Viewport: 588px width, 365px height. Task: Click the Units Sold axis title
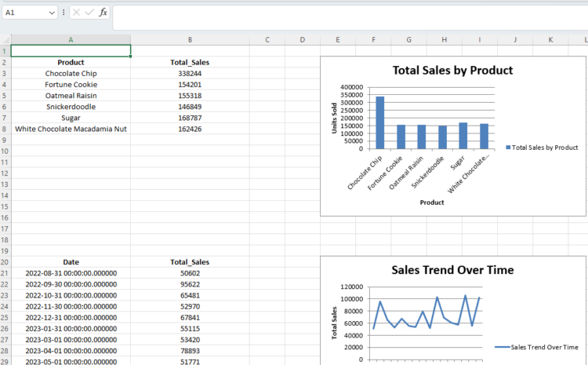tap(334, 118)
